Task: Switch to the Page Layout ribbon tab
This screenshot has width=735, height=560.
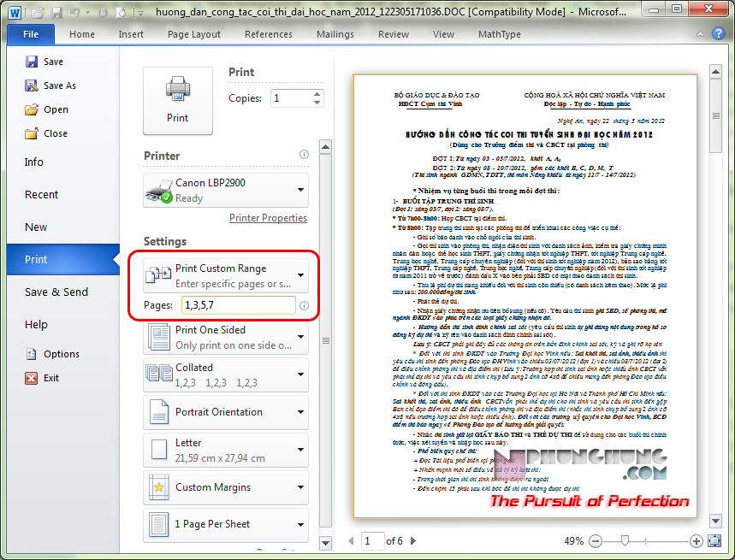Action: pyautogui.click(x=194, y=34)
